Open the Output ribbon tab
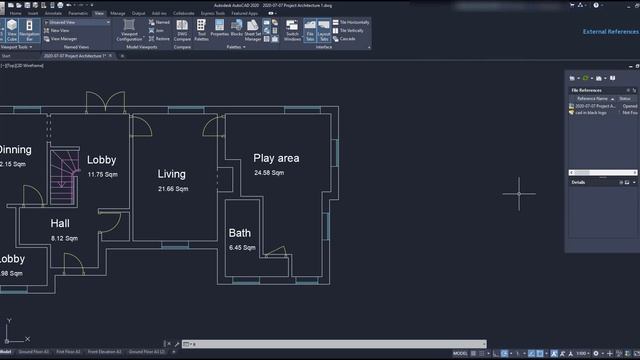 click(x=138, y=13)
